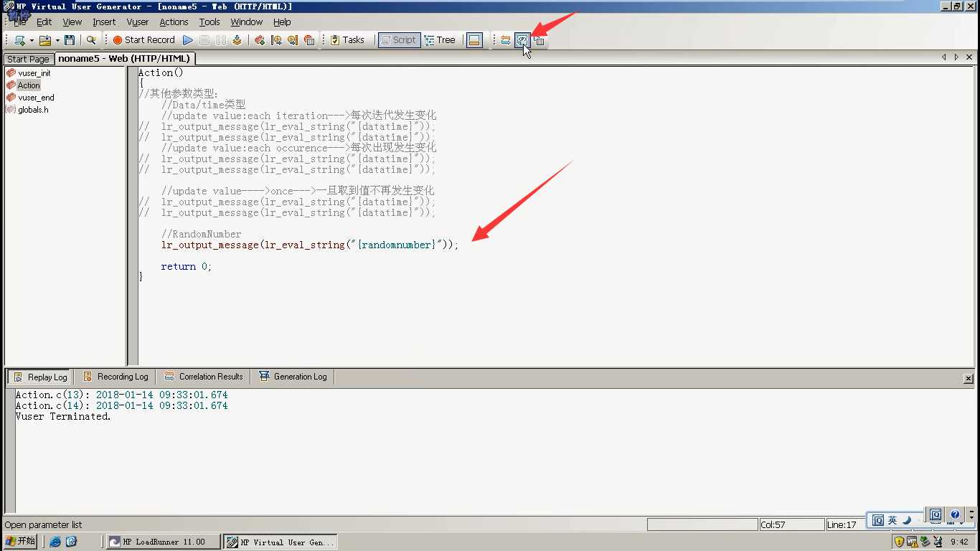Click the Insert Comment toolbar icon
This screenshot has width=980, height=551.
309,40
